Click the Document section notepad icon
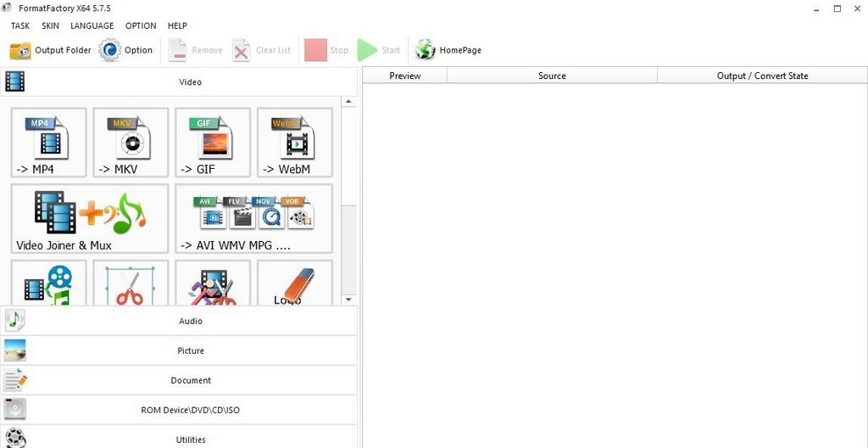This screenshot has width=868, height=448. pyautogui.click(x=15, y=380)
